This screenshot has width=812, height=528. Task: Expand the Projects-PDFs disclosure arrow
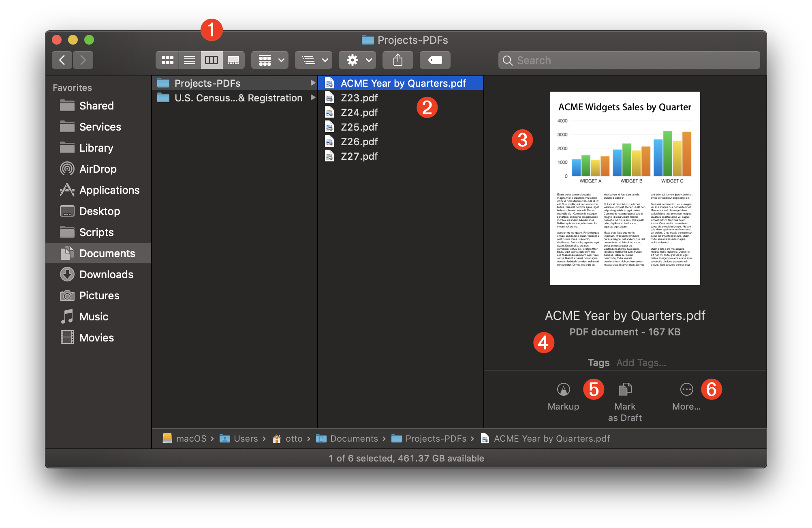312,83
